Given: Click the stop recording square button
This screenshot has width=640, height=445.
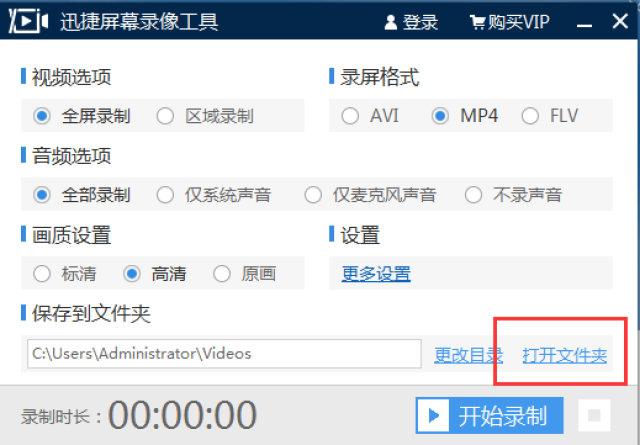Looking at the screenshot, I should (x=594, y=416).
